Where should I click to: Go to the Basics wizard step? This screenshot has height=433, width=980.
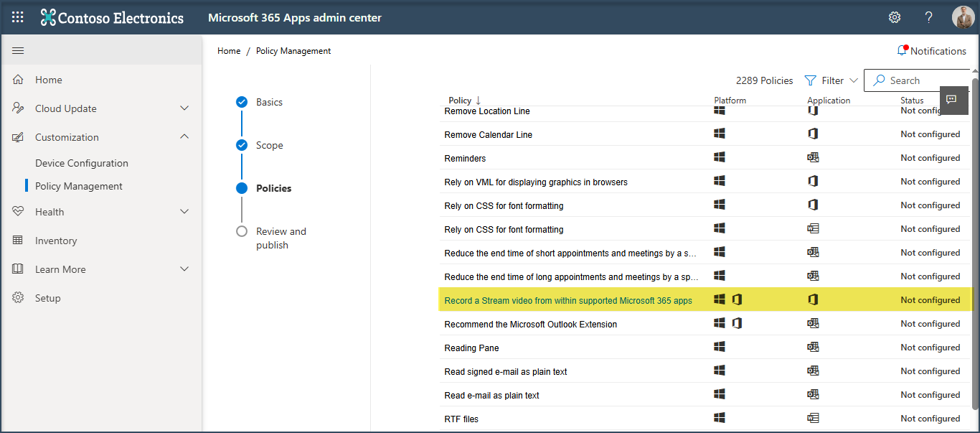point(269,102)
